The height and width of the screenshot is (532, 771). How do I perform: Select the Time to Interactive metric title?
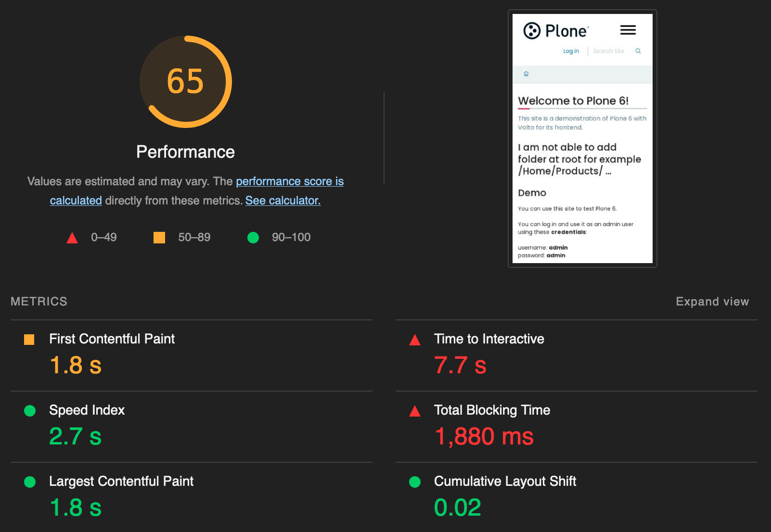click(488, 339)
